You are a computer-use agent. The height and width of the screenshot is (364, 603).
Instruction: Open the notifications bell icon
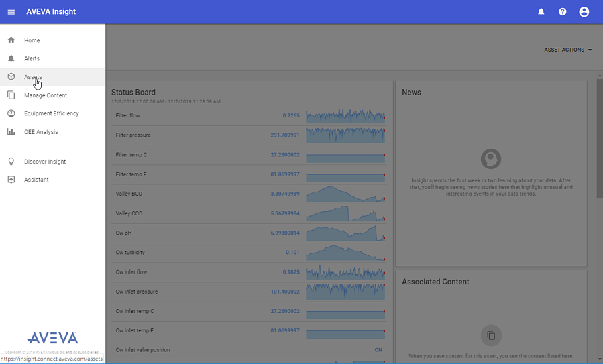click(541, 12)
